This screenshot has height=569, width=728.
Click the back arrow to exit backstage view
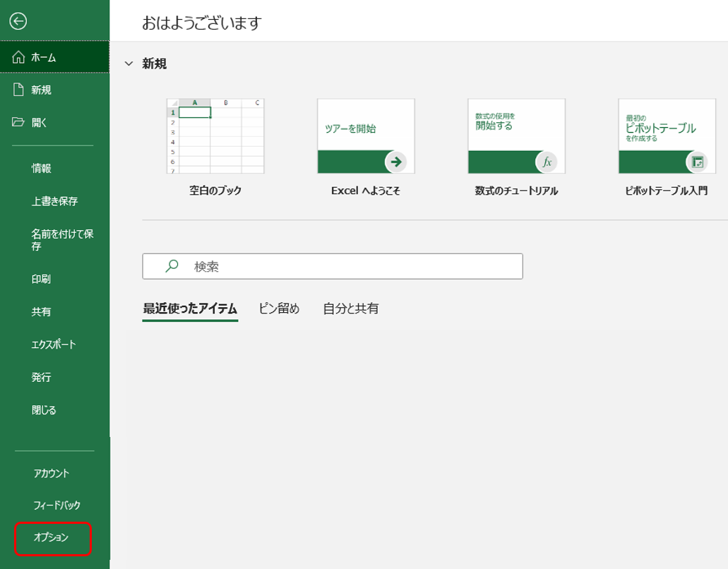pyautogui.click(x=20, y=21)
